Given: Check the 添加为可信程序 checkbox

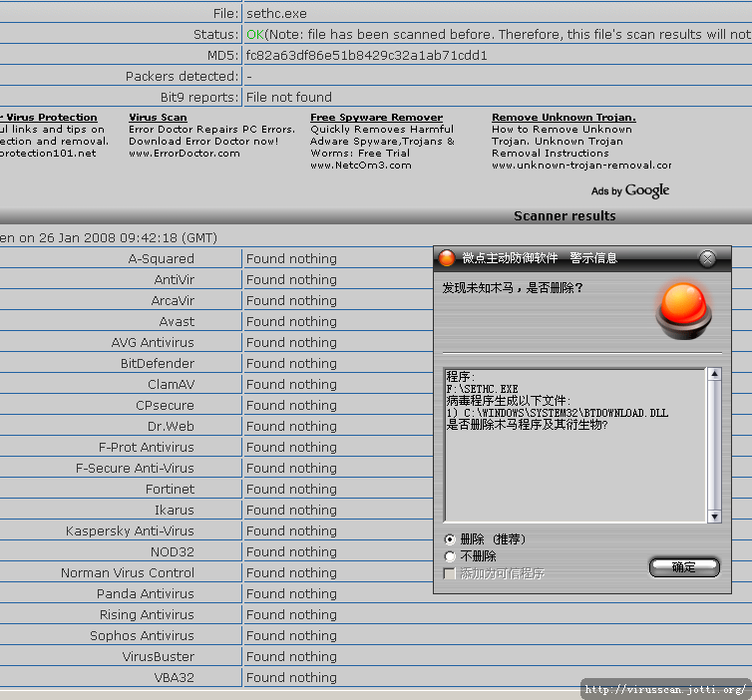Looking at the screenshot, I should click(x=450, y=573).
